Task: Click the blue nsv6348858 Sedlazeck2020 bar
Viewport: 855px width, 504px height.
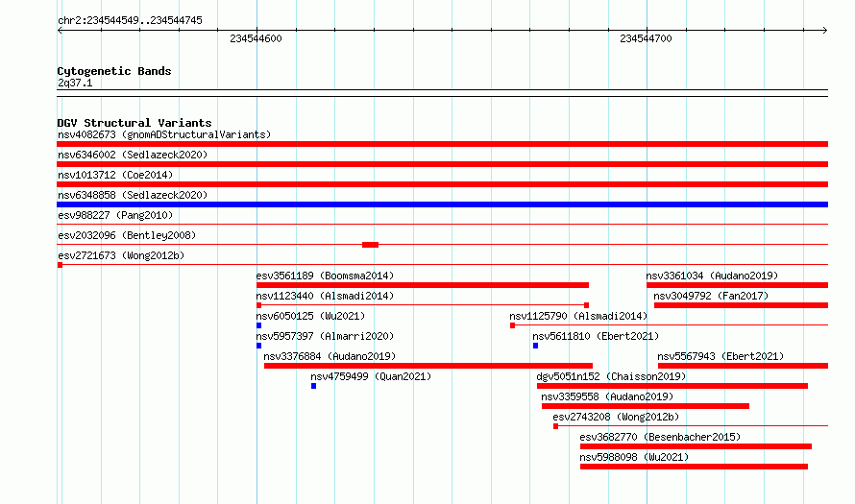Action: click(442, 204)
